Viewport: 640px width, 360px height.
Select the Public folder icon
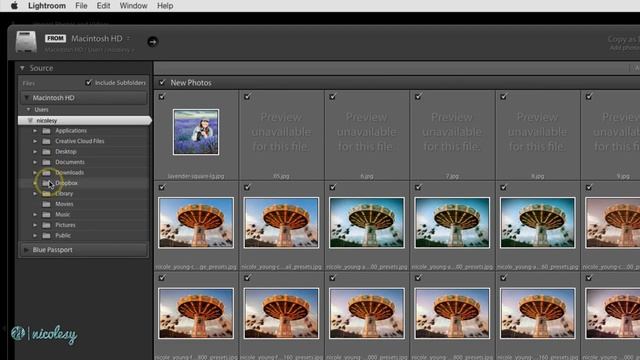[47, 236]
